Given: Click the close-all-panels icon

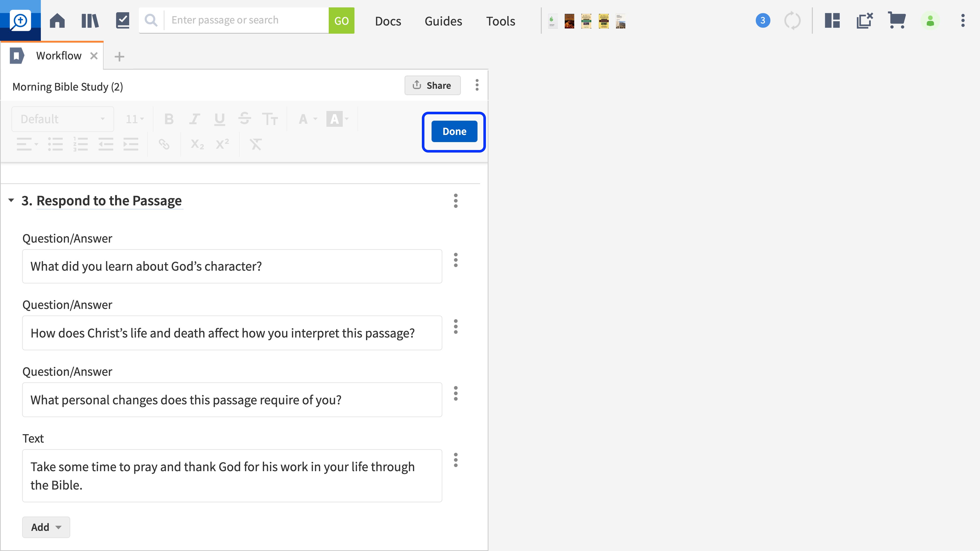Looking at the screenshot, I should pyautogui.click(x=864, y=20).
